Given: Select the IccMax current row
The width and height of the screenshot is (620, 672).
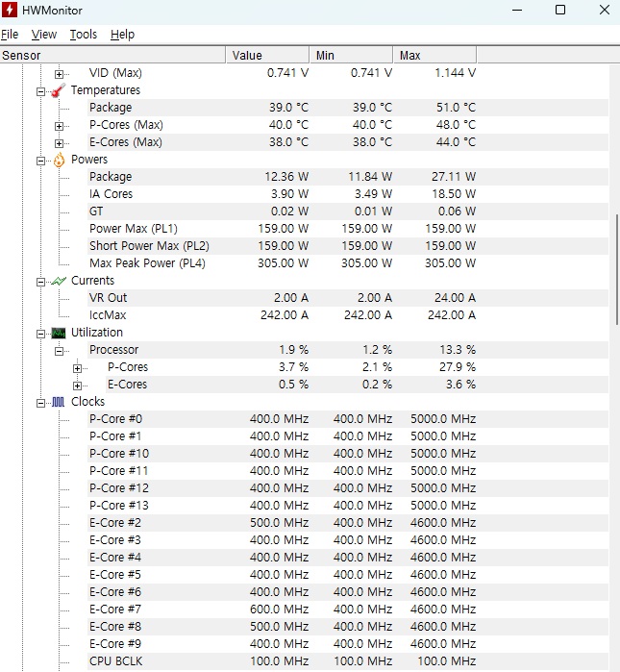Looking at the screenshot, I should click(x=348, y=315).
